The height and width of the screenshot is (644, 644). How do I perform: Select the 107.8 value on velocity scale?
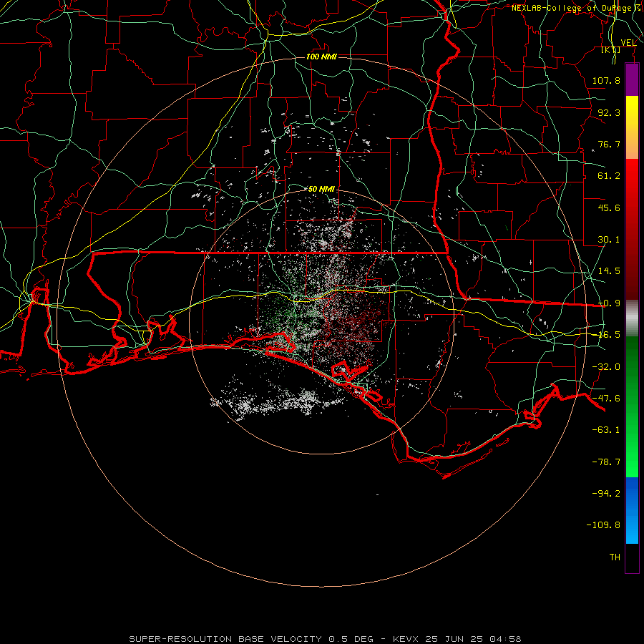(x=606, y=80)
